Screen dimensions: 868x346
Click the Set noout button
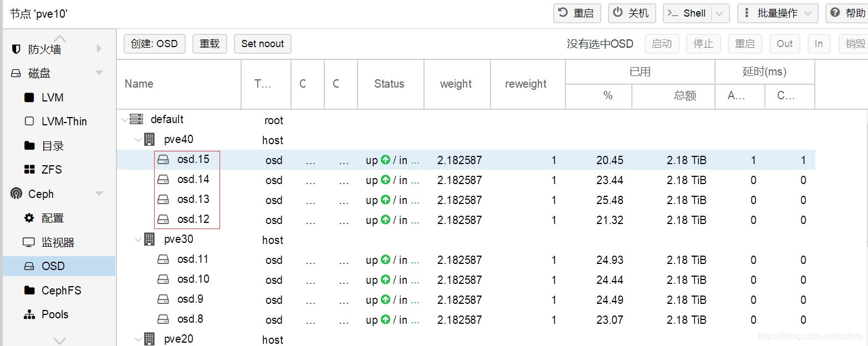coord(263,44)
